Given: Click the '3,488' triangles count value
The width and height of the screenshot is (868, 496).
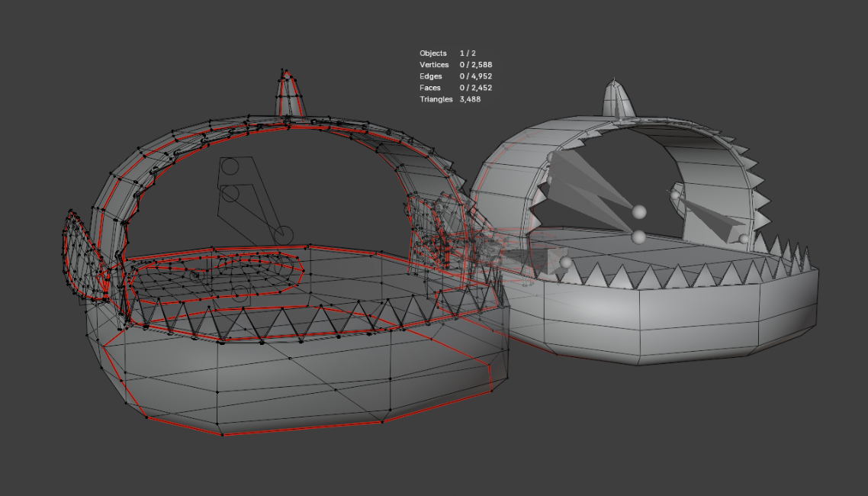Looking at the screenshot, I should (470, 99).
